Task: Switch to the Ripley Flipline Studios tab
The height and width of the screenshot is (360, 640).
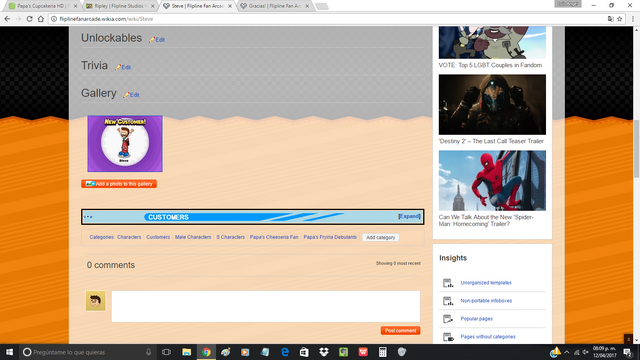Action: pos(118,6)
